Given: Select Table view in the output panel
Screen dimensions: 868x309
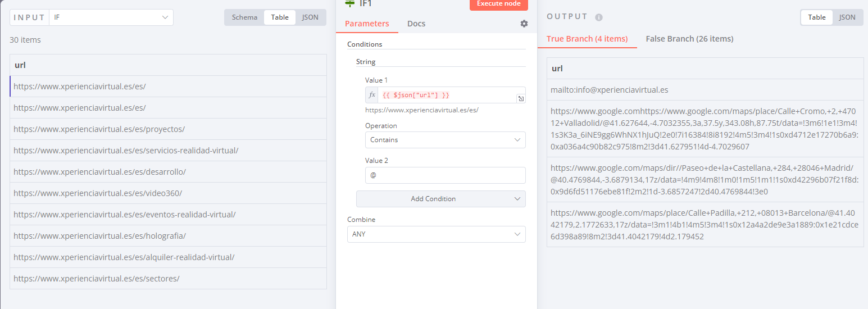Looking at the screenshot, I should coord(816,17).
